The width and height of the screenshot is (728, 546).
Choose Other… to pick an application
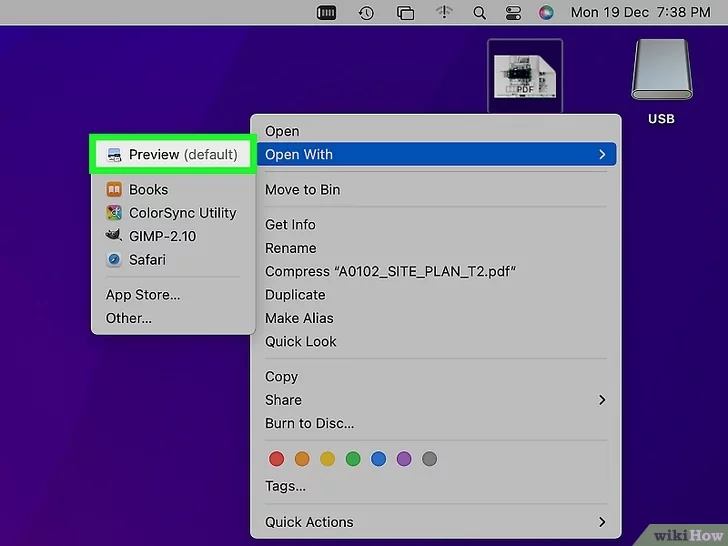(173, 318)
